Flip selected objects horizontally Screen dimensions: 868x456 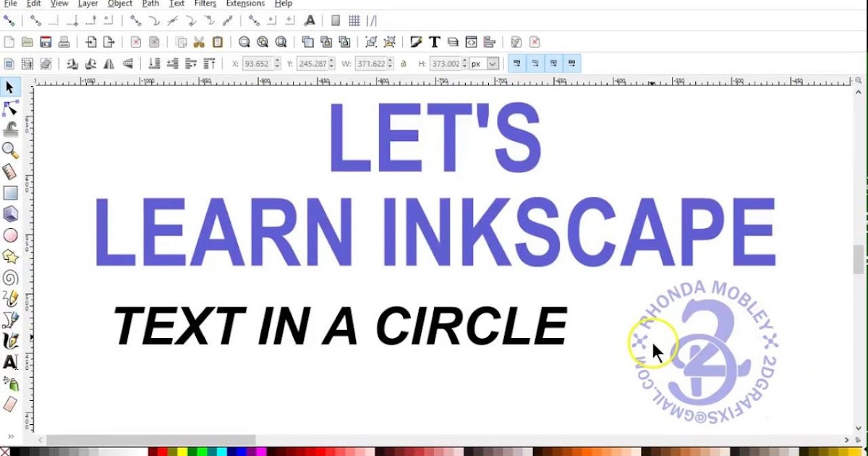point(109,64)
